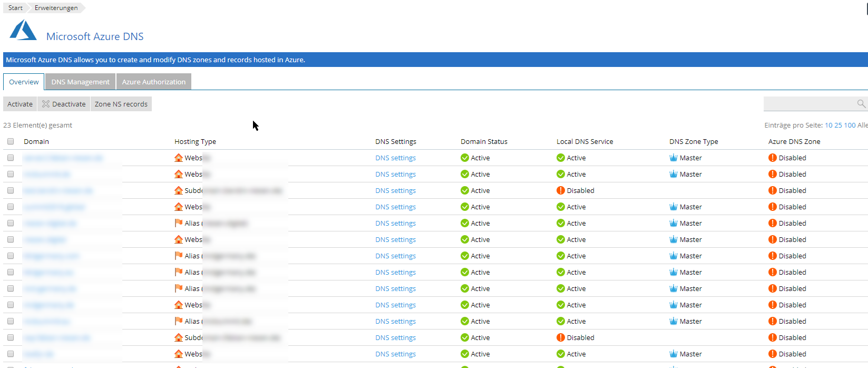Click the Master crown icon in the first Alias row
Screen dimensions: 868x368
(674, 223)
